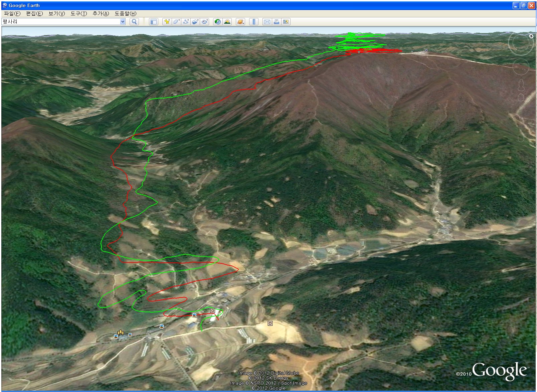Click the zoom slider track
537x392 pixels.
pos(521,118)
